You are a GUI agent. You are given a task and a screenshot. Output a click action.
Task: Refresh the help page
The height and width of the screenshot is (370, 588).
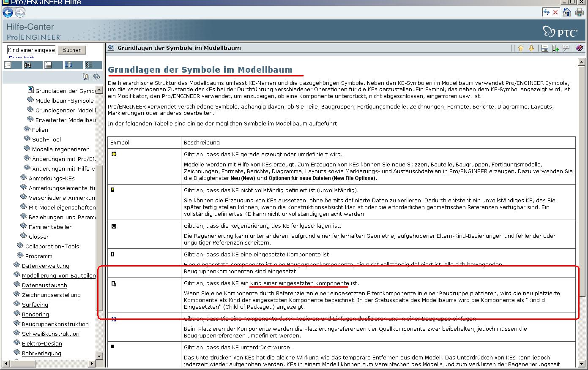coord(547,13)
